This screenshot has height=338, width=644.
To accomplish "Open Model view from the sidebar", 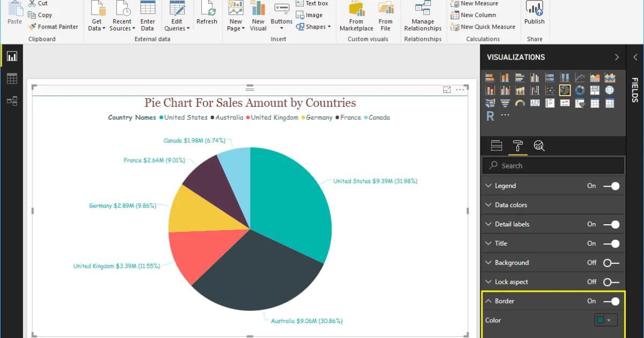I will click(x=12, y=101).
